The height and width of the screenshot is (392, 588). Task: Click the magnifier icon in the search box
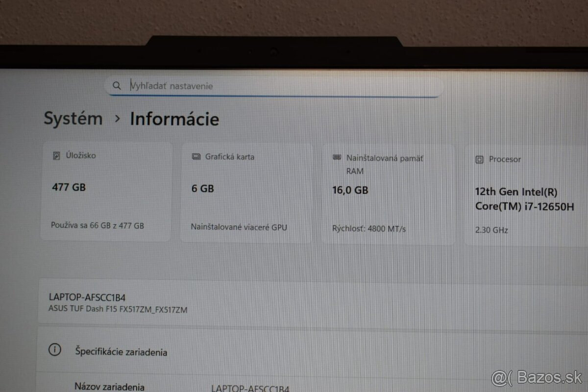tap(117, 86)
